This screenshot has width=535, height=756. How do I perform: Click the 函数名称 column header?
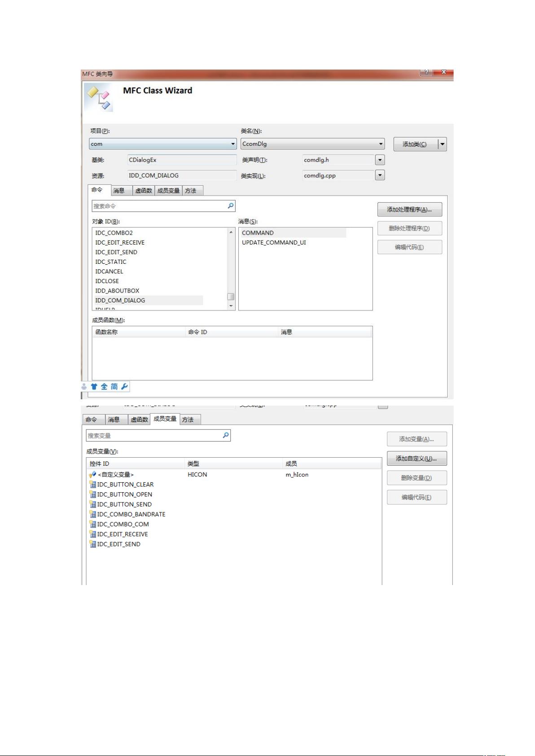139,332
